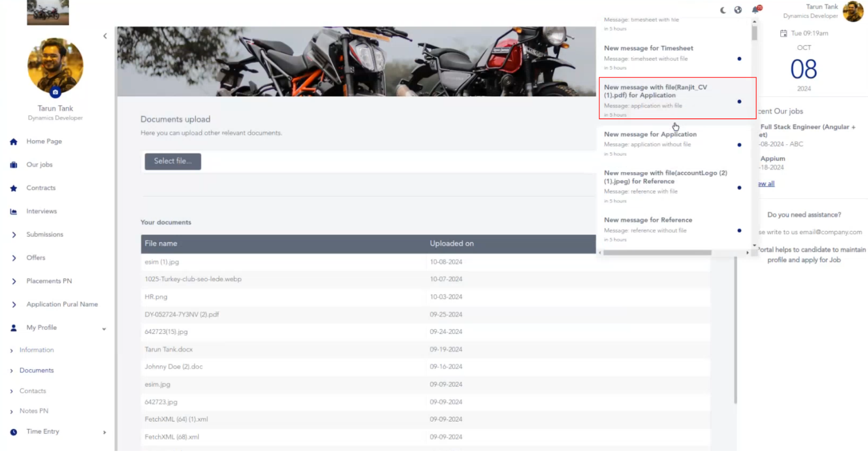
Task: Click the Contracts star icon
Action: (14, 188)
